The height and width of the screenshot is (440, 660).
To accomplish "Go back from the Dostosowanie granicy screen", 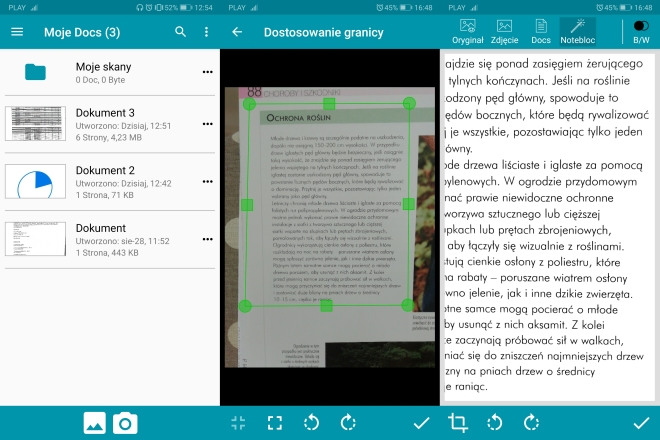I will (237, 32).
